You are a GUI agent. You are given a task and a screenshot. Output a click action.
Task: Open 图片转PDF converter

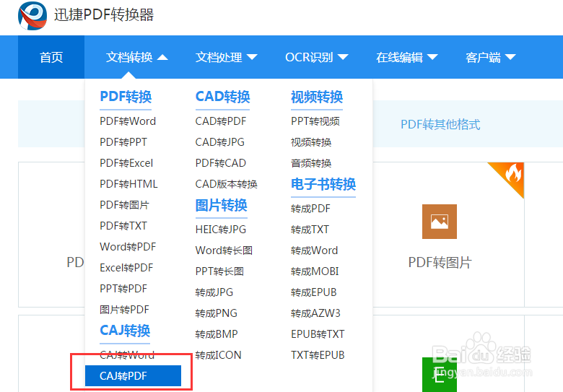click(124, 310)
